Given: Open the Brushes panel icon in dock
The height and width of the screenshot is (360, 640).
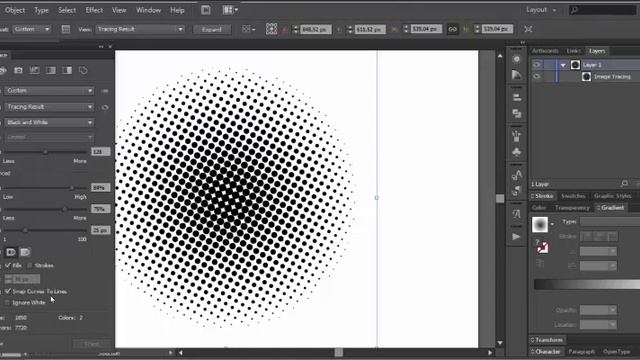Looking at the screenshot, I should click(x=517, y=136).
